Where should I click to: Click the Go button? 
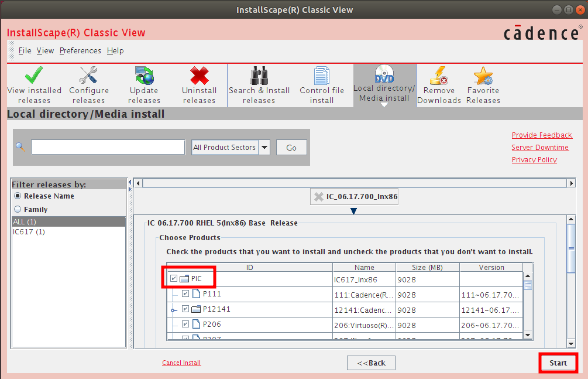[x=291, y=148]
